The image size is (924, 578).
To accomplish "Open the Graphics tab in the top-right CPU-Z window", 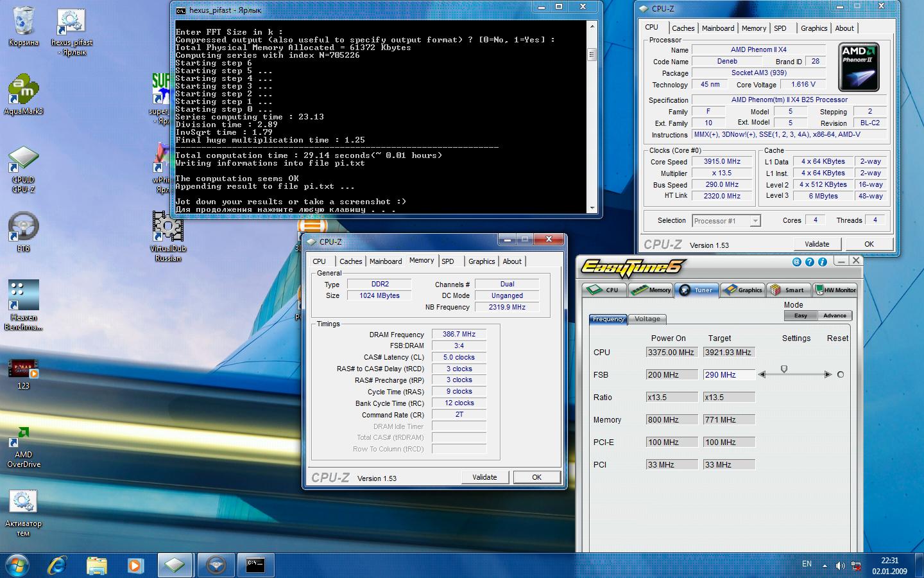I will tap(814, 28).
